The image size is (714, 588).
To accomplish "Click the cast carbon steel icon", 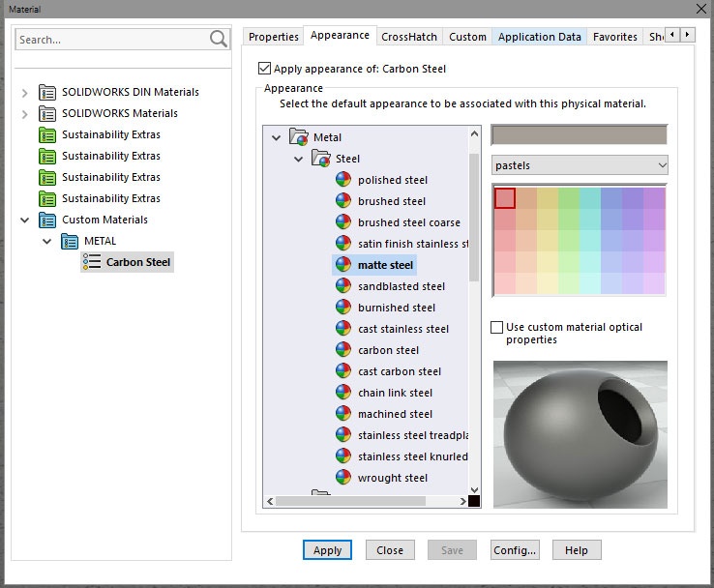I will click(343, 371).
